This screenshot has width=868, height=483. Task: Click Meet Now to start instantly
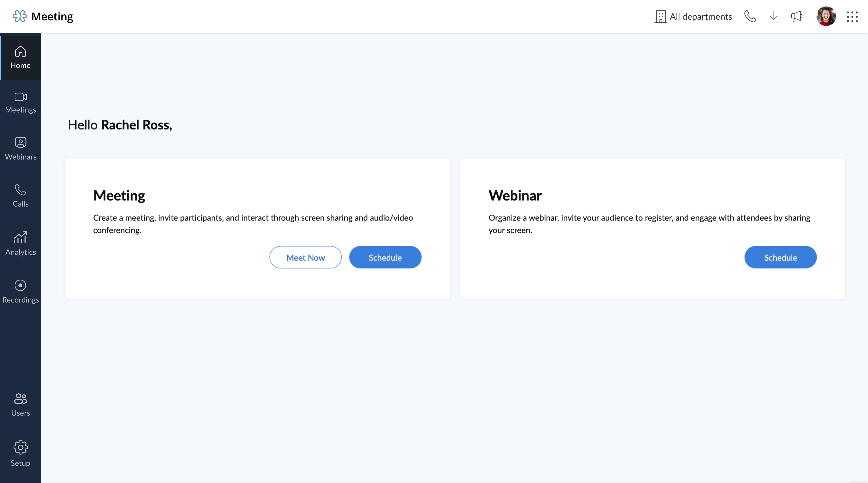[x=306, y=257]
